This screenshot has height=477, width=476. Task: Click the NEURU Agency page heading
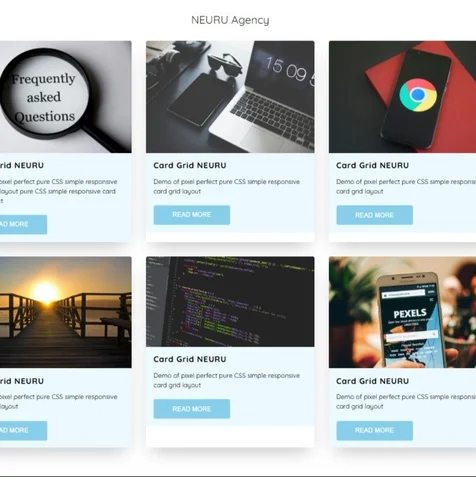pos(230,20)
